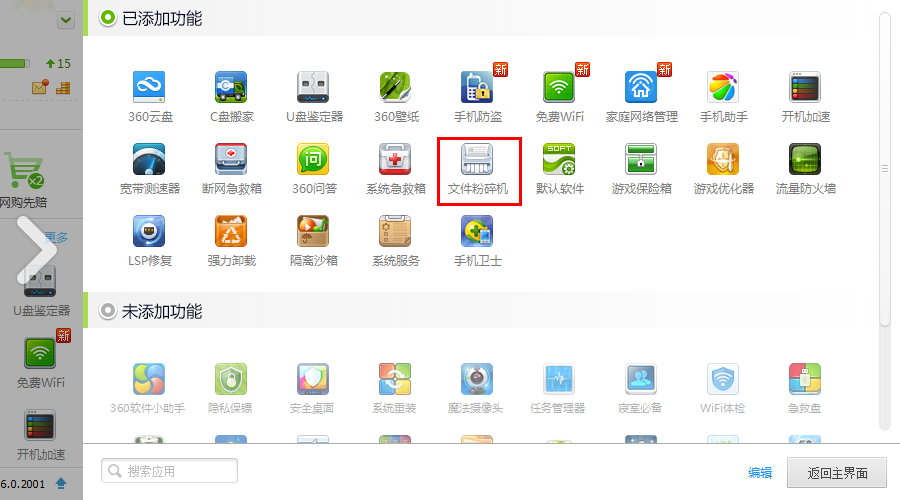This screenshot has height=500, width=900.
Task: Click the blue update arrow beside the version number
Action: (61, 483)
